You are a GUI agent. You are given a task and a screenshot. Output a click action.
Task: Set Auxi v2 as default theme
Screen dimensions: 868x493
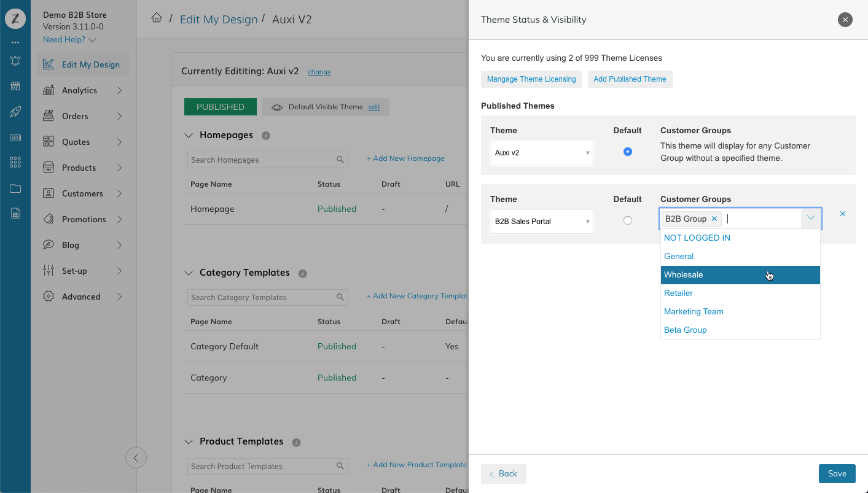(x=627, y=152)
